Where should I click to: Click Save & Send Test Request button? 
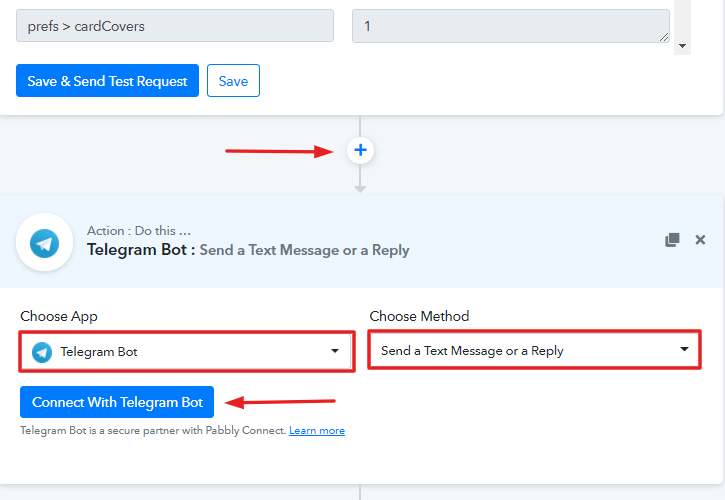[107, 81]
